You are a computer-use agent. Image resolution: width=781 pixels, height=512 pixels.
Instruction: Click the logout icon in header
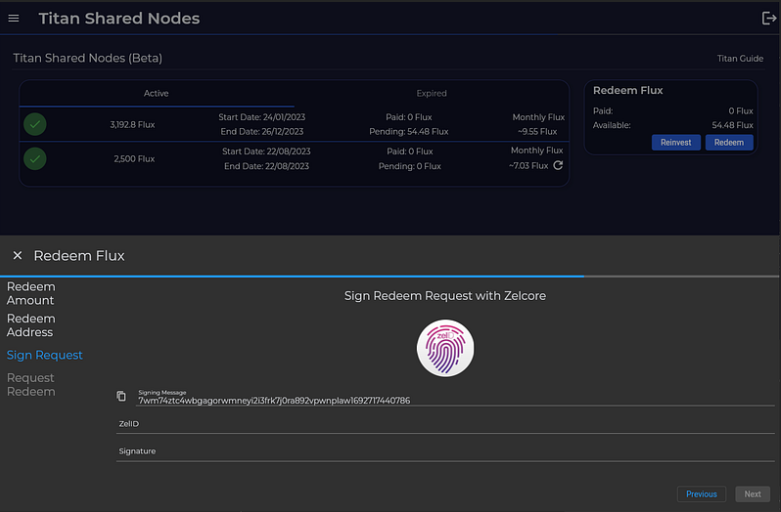768,18
